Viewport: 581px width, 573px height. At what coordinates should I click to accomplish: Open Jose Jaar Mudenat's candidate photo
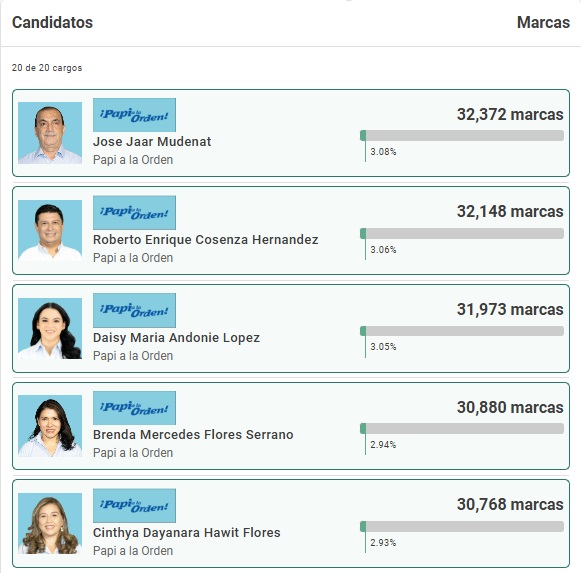(x=50, y=133)
